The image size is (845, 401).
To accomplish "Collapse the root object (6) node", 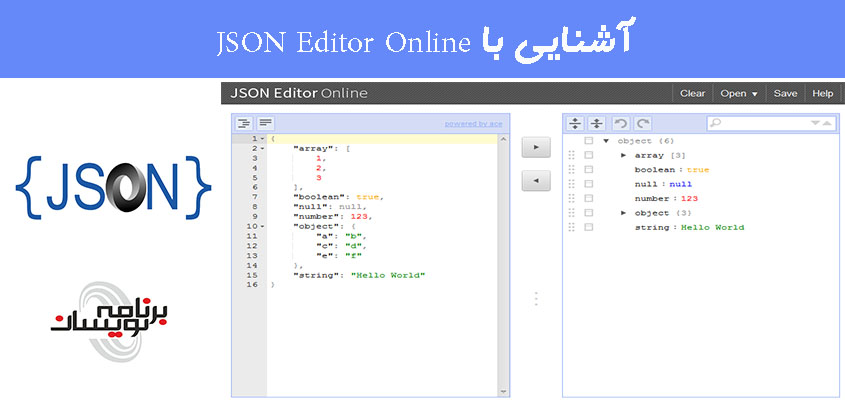I will click(x=606, y=141).
